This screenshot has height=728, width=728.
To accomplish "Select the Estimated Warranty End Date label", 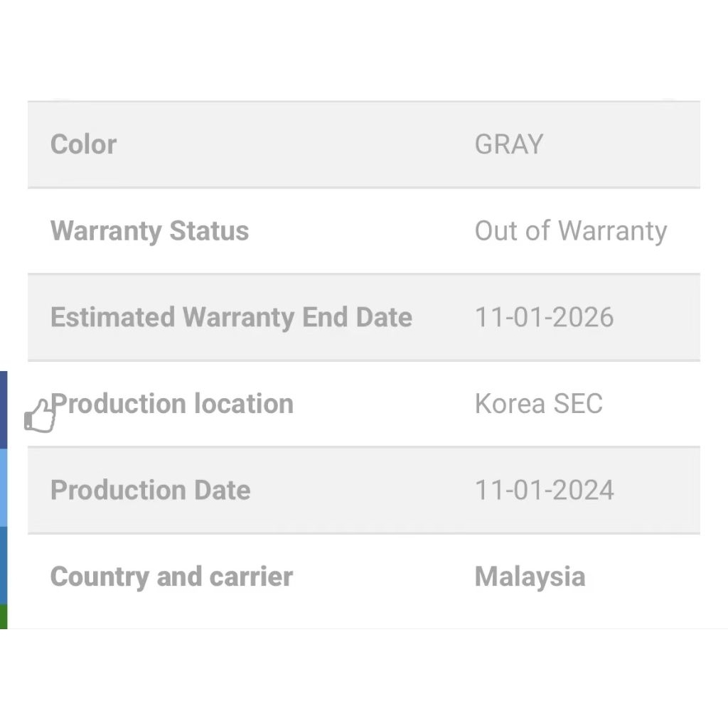I will point(231,317).
